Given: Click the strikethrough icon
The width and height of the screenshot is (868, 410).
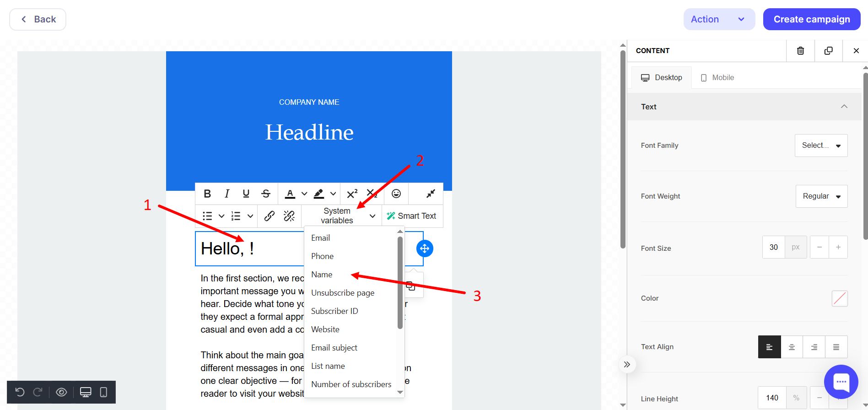Looking at the screenshot, I should (266, 194).
